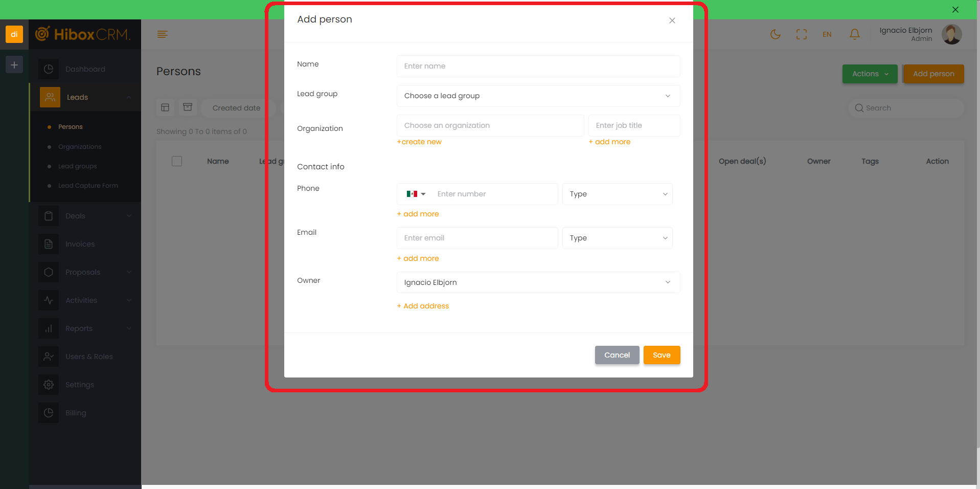The image size is (980, 489).
Task: Toggle dark mode moon icon
Action: click(x=775, y=34)
